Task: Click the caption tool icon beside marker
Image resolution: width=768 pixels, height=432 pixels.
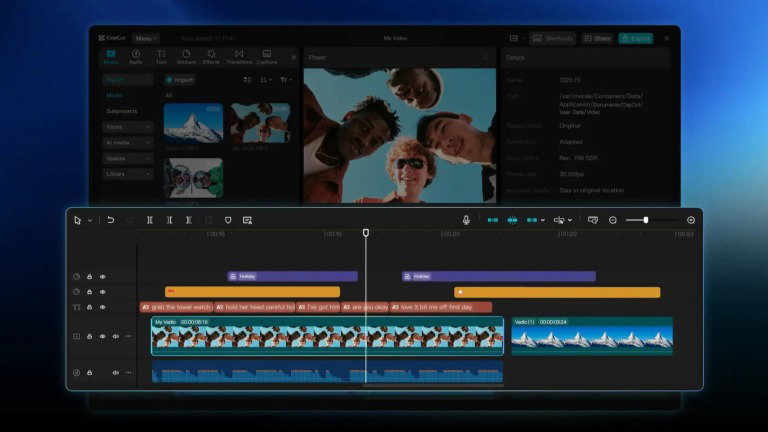Action: [247, 220]
